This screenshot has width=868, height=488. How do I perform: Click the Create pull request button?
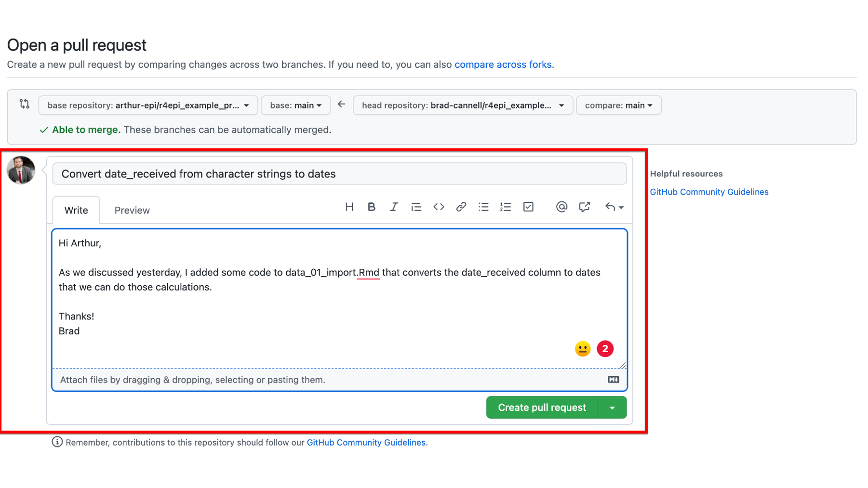click(542, 408)
